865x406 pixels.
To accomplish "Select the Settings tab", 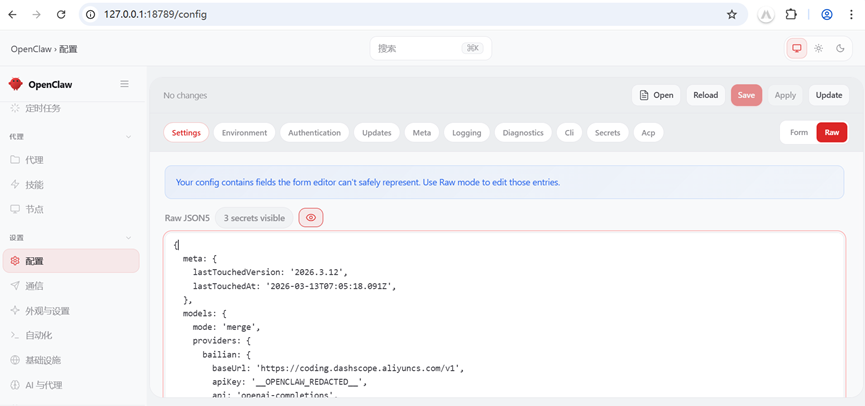I will tap(186, 132).
